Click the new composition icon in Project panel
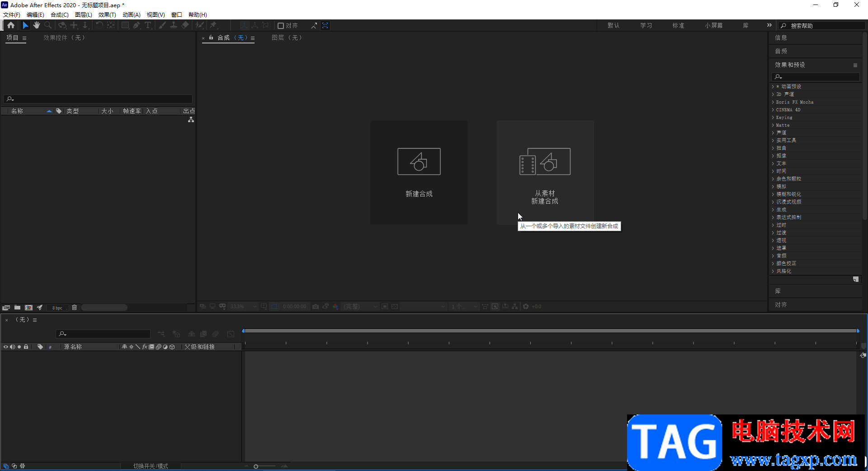 [x=28, y=308]
